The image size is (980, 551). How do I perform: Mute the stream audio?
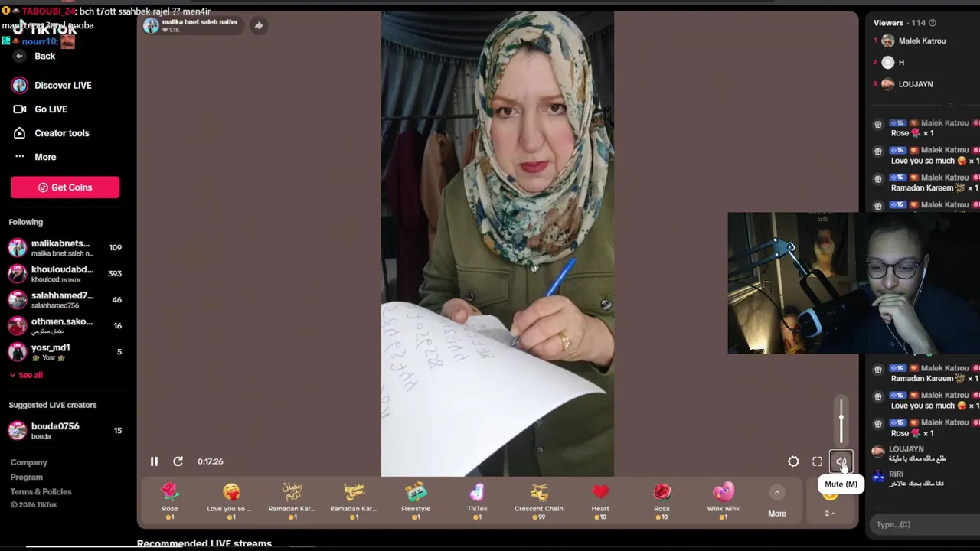coord(841,461)
